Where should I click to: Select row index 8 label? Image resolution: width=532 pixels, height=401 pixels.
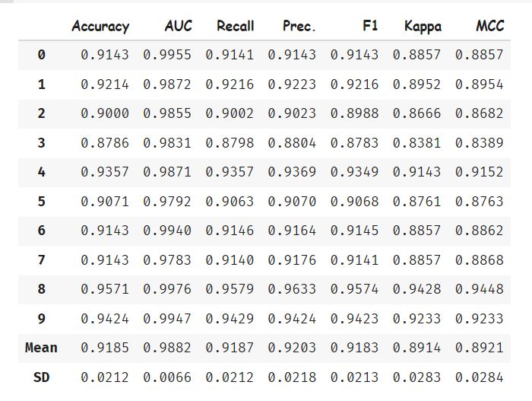click(x=41, y=289)
